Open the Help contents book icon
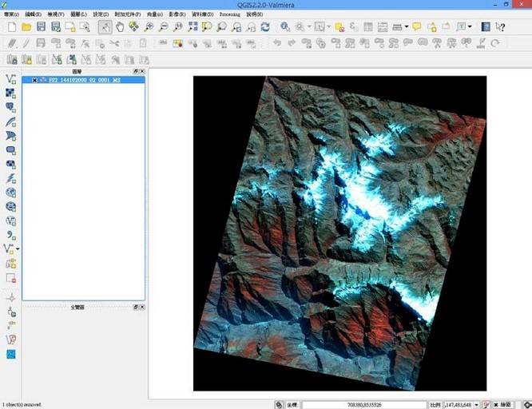Viewport: 532px width, 409px height. 486,27
